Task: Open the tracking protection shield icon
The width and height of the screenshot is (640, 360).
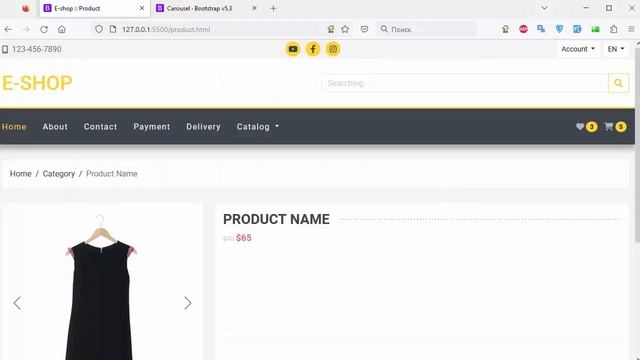Action: 99,29
